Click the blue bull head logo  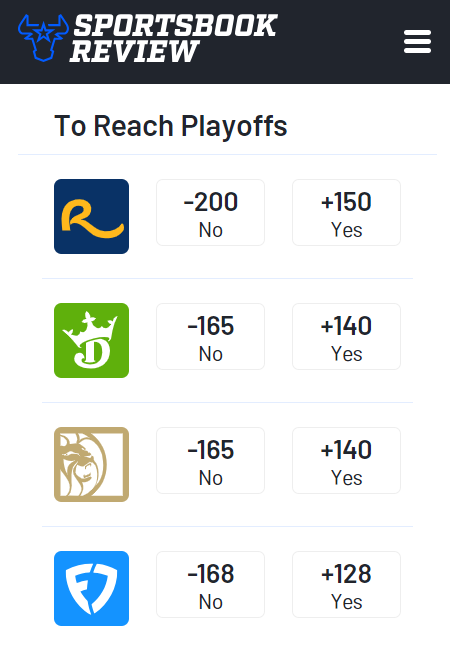(43, 37)
